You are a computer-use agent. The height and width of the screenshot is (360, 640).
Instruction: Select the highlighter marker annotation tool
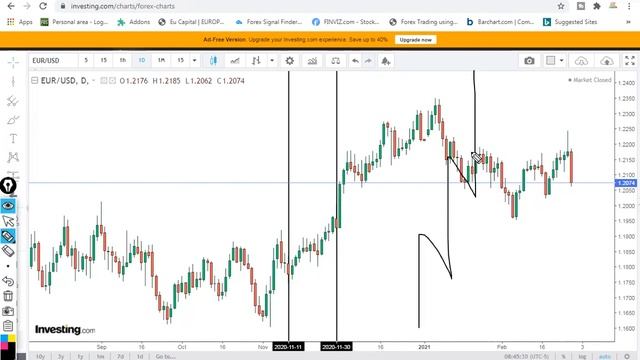pos(8,236)
